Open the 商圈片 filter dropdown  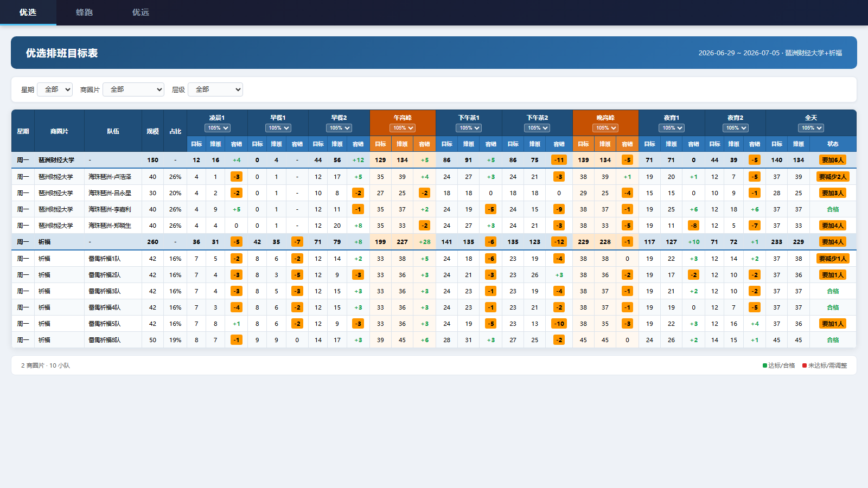[133, 89]
